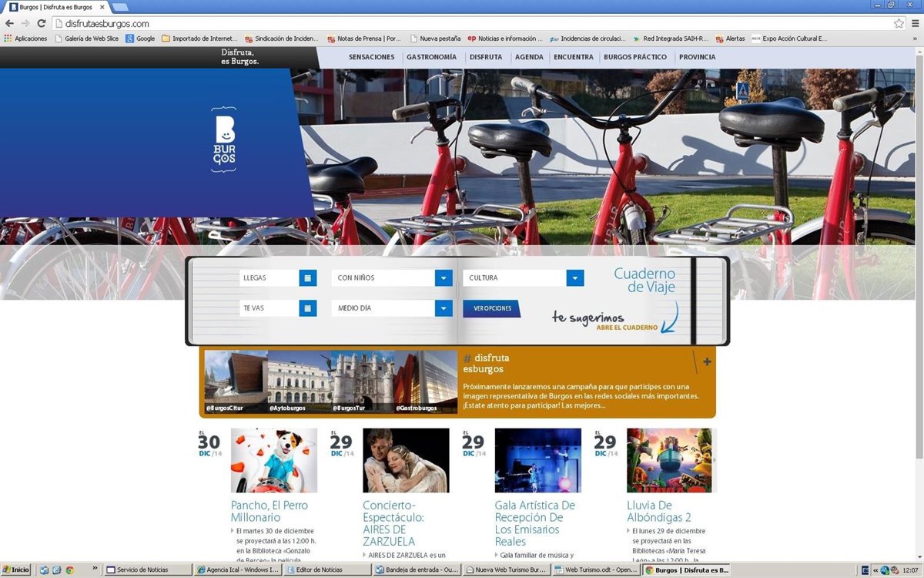
Task: Expand the MEDIO DÍA dropdown
Action: coord(443,308)
